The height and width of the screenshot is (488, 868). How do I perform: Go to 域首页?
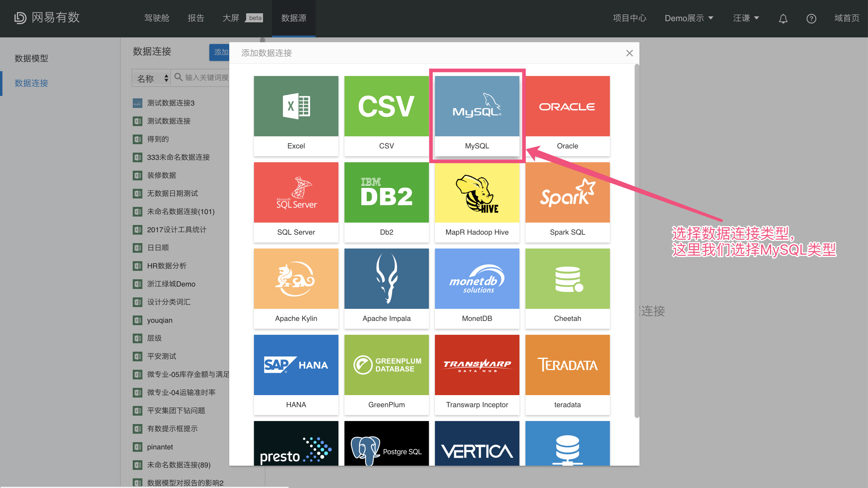(x=846, y=18)
